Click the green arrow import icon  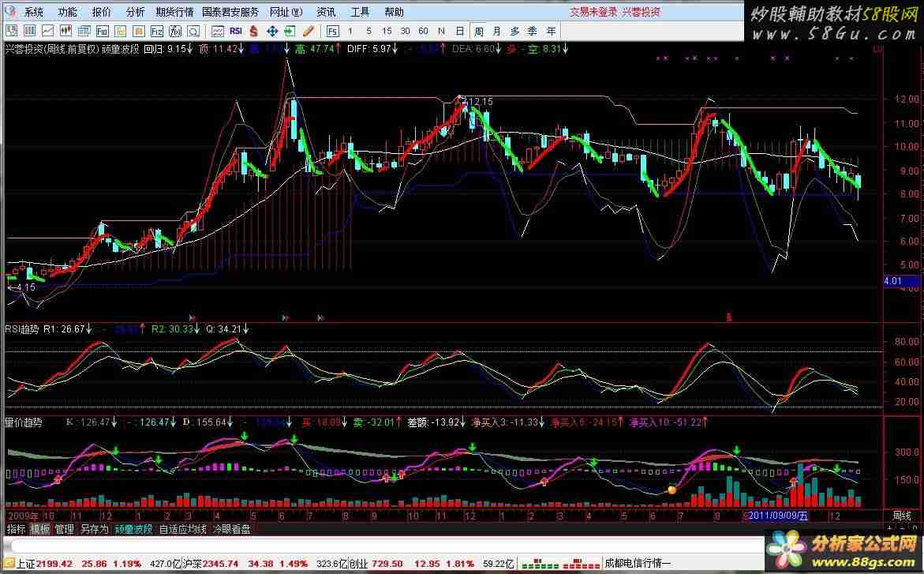coord(290,31)
